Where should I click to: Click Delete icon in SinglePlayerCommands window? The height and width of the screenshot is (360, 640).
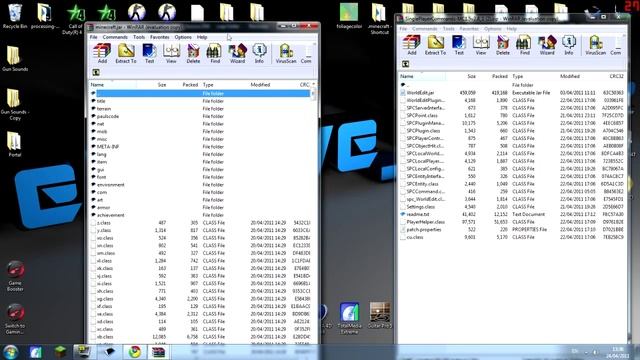[x=503, y=45]
